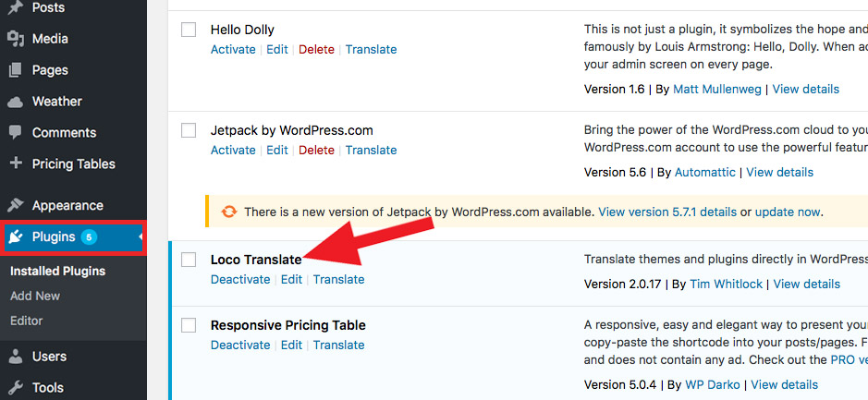Collapse the Plugins submenu arrow
Image resolution: width=868 pixels, height=400 pixels.
[x=141, y=237]
